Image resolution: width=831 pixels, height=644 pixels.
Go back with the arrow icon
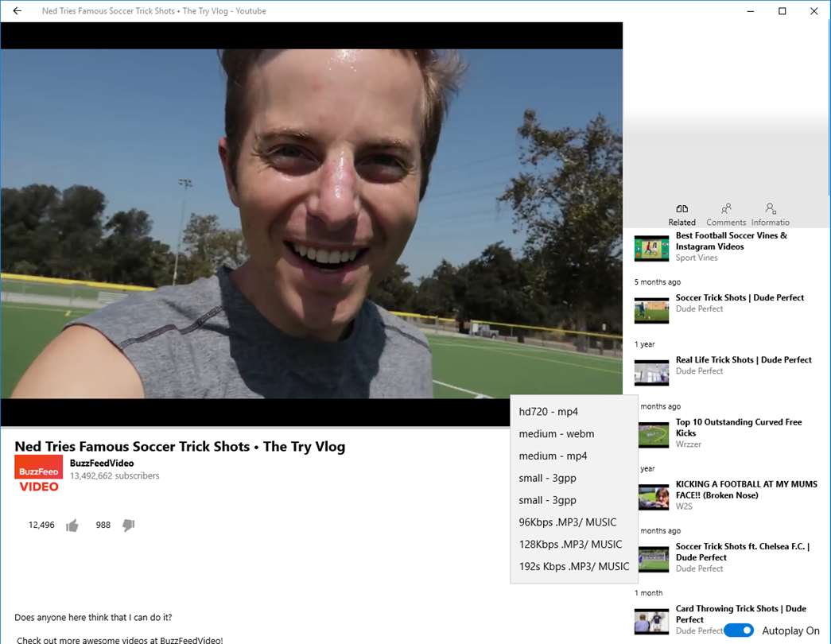[17, 10]
